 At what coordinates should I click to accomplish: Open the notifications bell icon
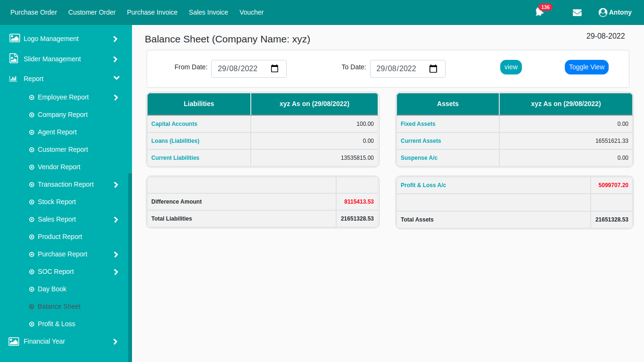pos(539,12)
